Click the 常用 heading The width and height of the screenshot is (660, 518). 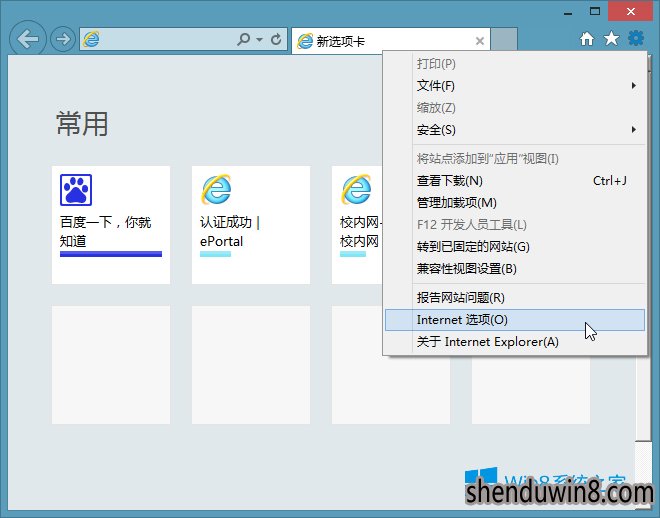pyautogui.click(x=82, y=124)
